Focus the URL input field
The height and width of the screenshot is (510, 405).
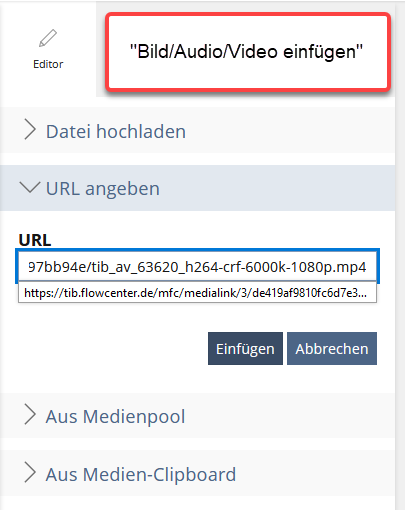tap(197, 267)
